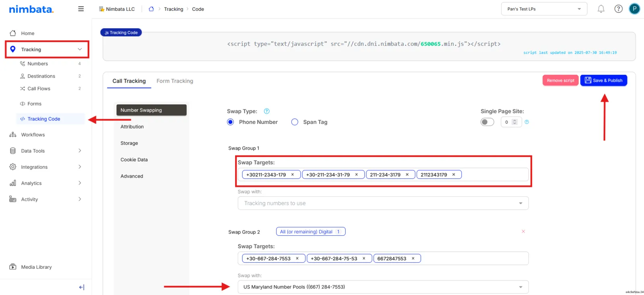Open the help question mark icon
Viewport: 644px width, 295px height.
click(x=619, y=9)
